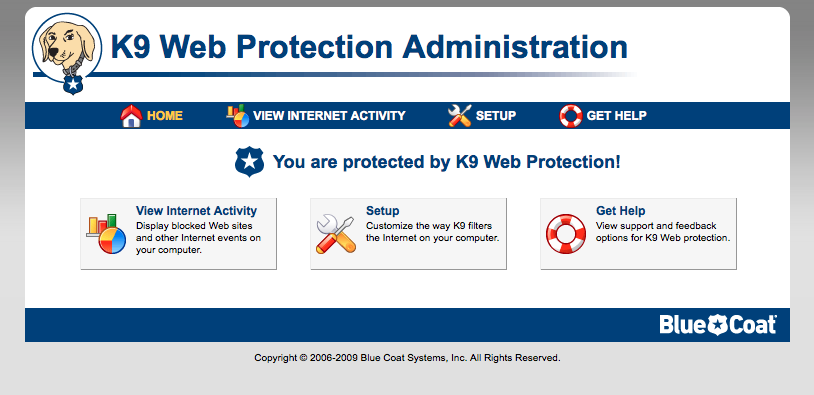The width and height of the screenshot is (814, 395).
Task: Select the HOME menu label
Action: point(165,116)
